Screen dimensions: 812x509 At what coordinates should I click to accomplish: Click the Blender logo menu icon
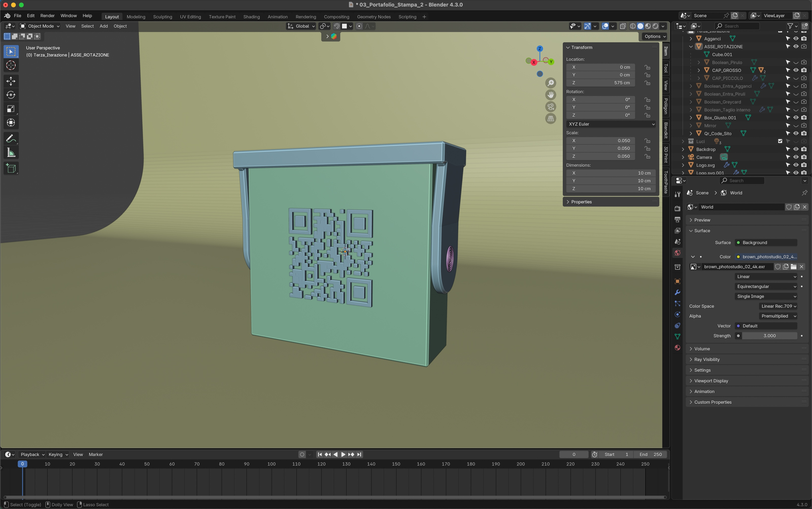7,16
